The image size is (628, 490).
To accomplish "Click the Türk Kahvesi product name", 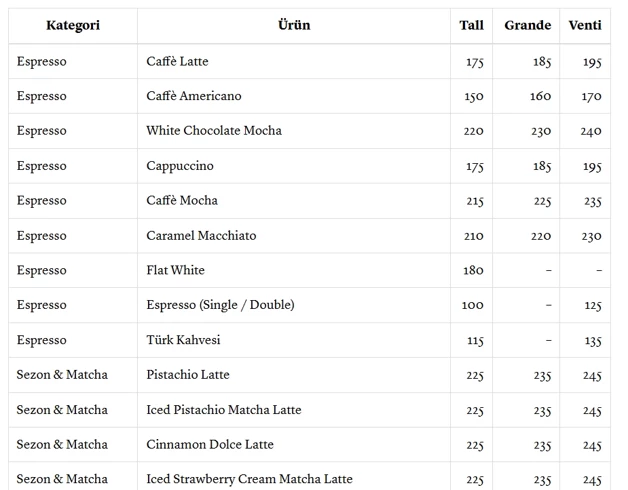I will [x=183, y=340].
